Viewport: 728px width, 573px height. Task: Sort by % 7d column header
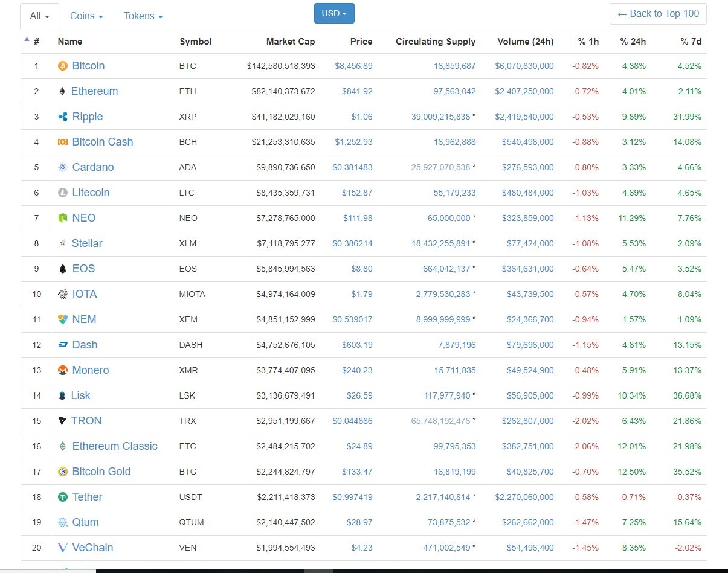pyautogui.click(x=691, y=42)
